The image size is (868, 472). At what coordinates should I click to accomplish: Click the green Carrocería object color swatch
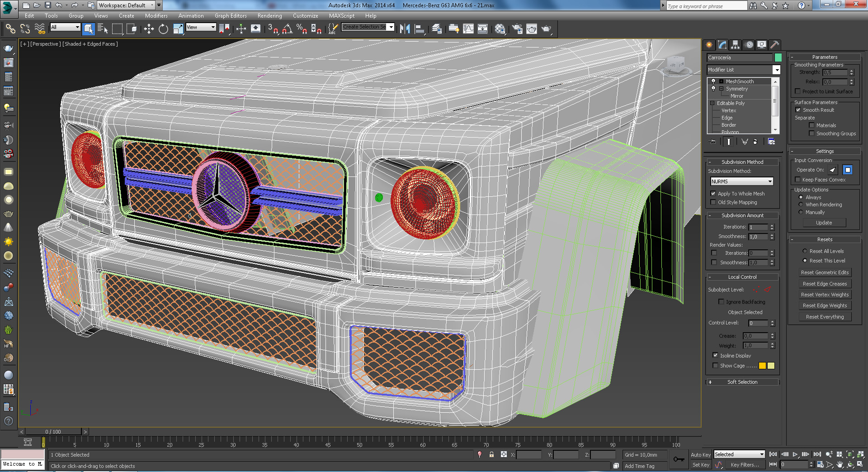778,57
